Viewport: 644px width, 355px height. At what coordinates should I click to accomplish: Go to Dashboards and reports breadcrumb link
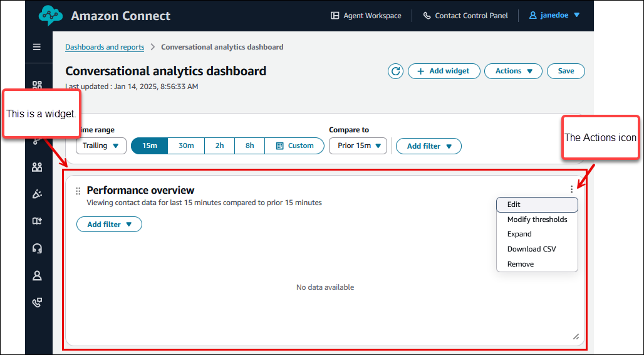105,47
